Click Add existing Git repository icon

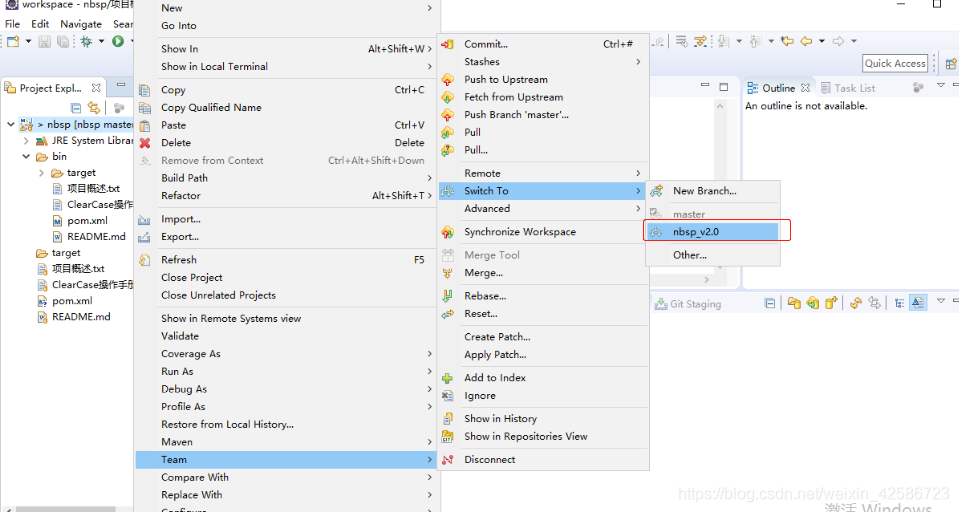coord(794,303)
